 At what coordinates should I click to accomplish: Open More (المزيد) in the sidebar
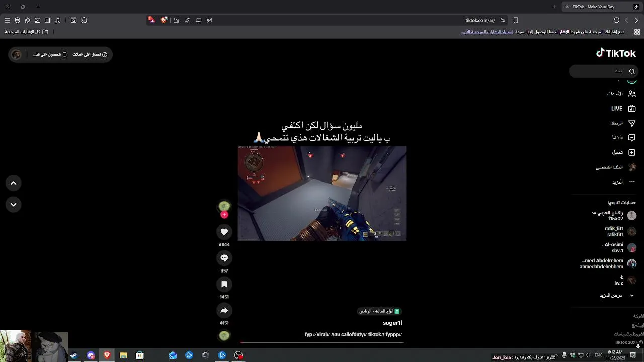click(x=624, y=182)
